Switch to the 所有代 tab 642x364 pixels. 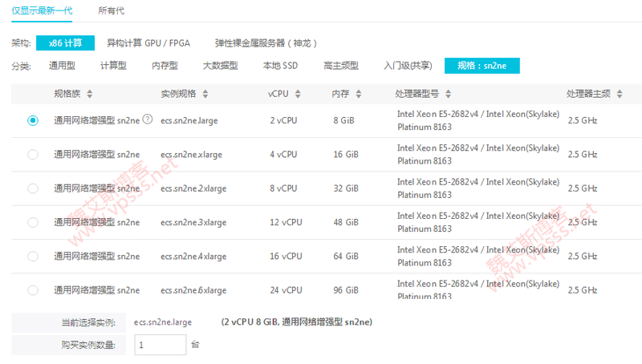[x=111, y=10]
